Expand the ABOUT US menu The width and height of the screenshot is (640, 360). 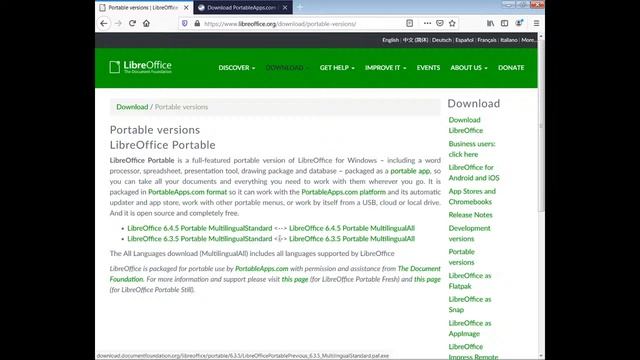pos(469,68)
